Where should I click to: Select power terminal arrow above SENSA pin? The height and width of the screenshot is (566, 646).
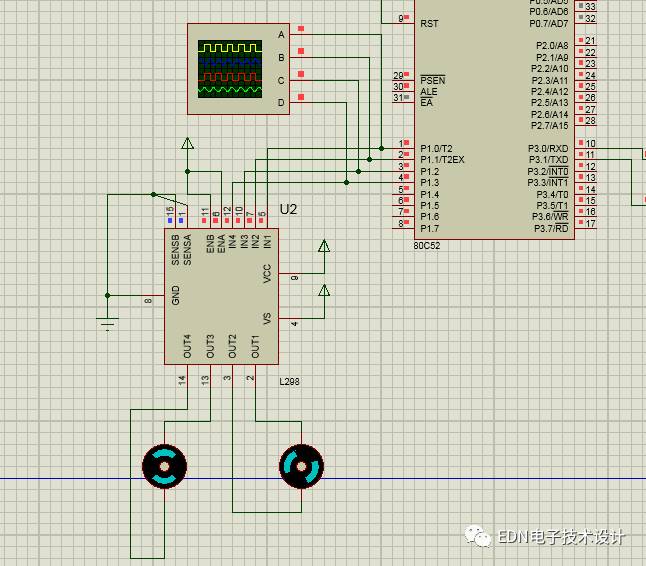click(186, 144)
